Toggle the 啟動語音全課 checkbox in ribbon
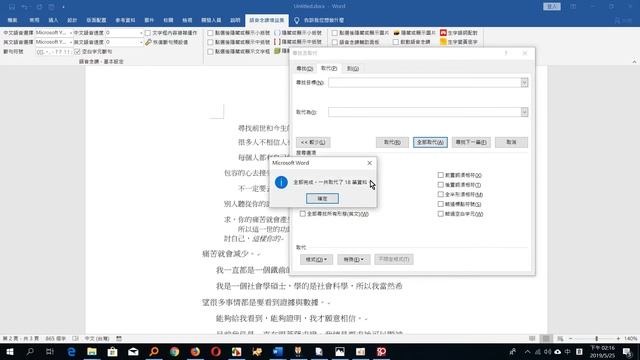Image resolution: width=640 pixels, height=360 pixels. point(396,42)
